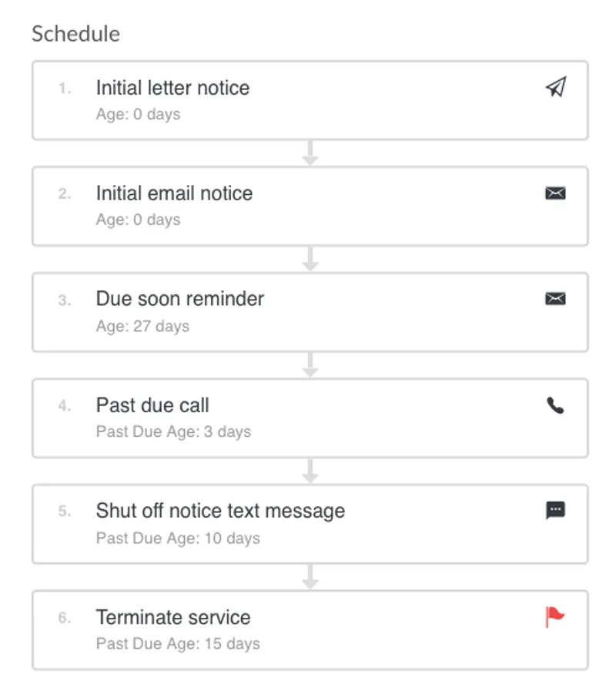616x688 pixels.
Task: Click the Age: 27 days label
Action: (x=142, y=326)
